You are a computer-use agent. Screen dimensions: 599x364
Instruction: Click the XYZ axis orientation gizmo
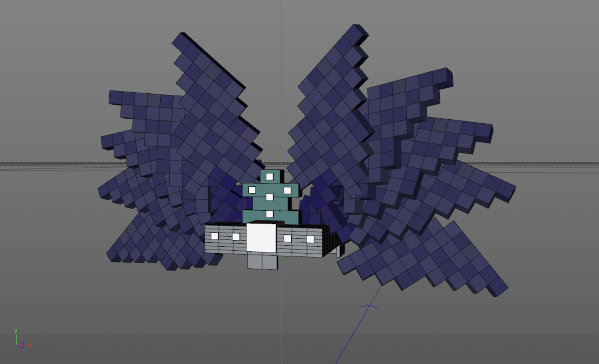(23, 339)
